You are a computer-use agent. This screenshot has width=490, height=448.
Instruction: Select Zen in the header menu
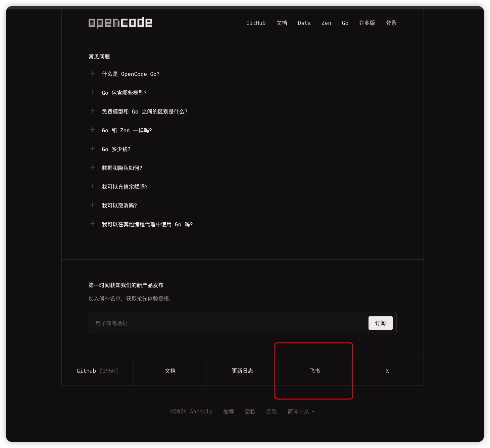326,23
